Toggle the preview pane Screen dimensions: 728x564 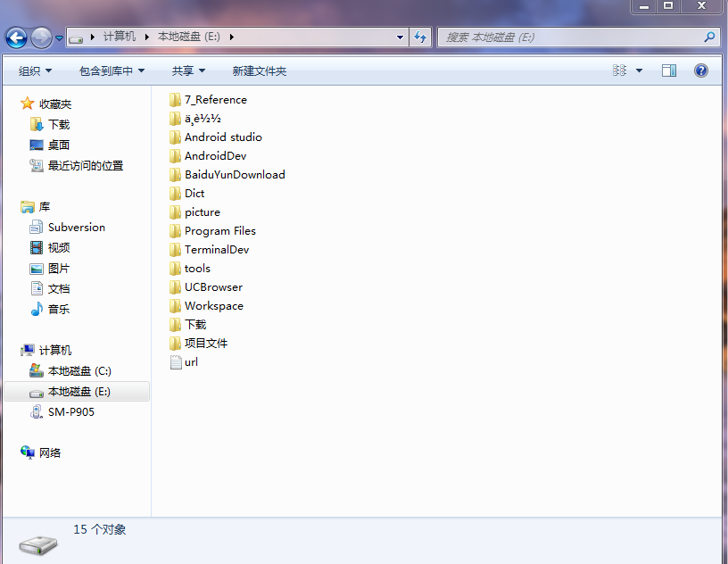click(668, 70)
